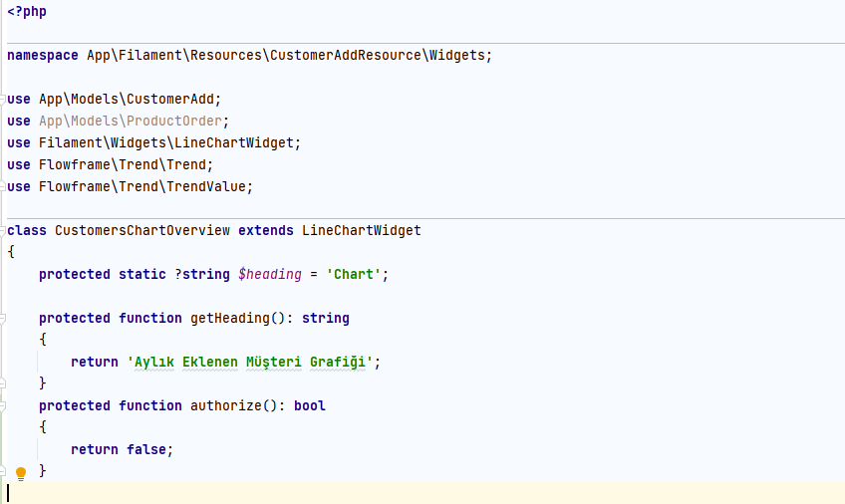Click the 'Aylık Eklenen Müşteri Grafiği' string
Screen dimensions: 845x504
tap(249, 362)
